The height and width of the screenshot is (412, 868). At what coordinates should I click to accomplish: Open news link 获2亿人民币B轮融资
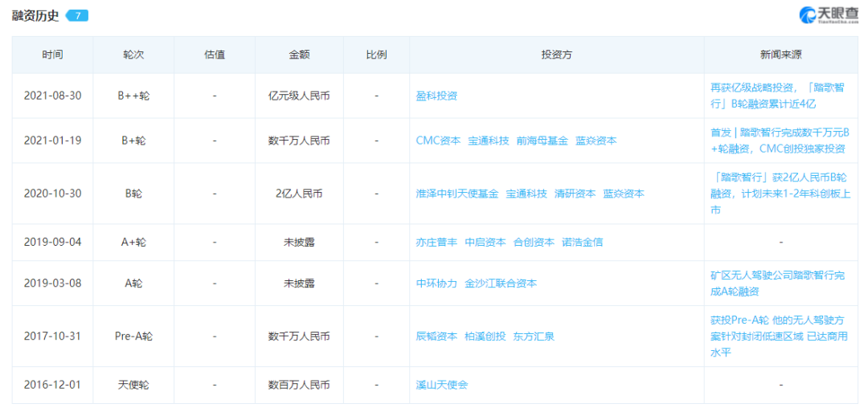(x=780, y=194)
